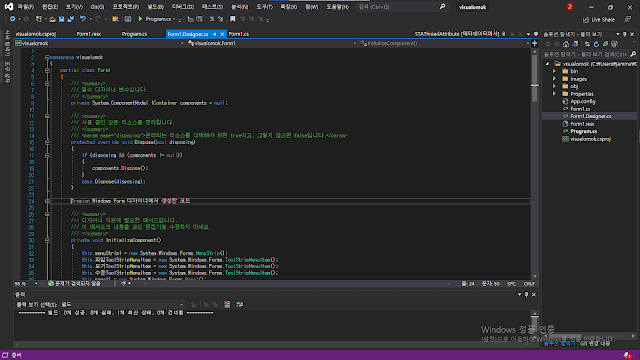Click the output pane vertical scrollbar
640x360 pixels.
click(x=535, y=325)
